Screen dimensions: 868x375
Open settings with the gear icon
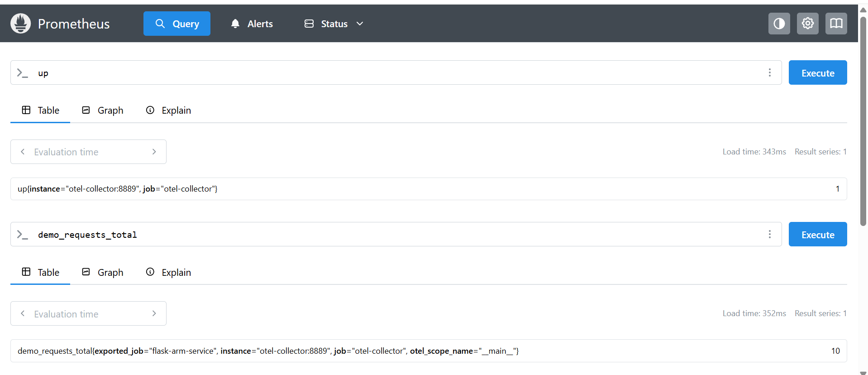coord(808,24)
